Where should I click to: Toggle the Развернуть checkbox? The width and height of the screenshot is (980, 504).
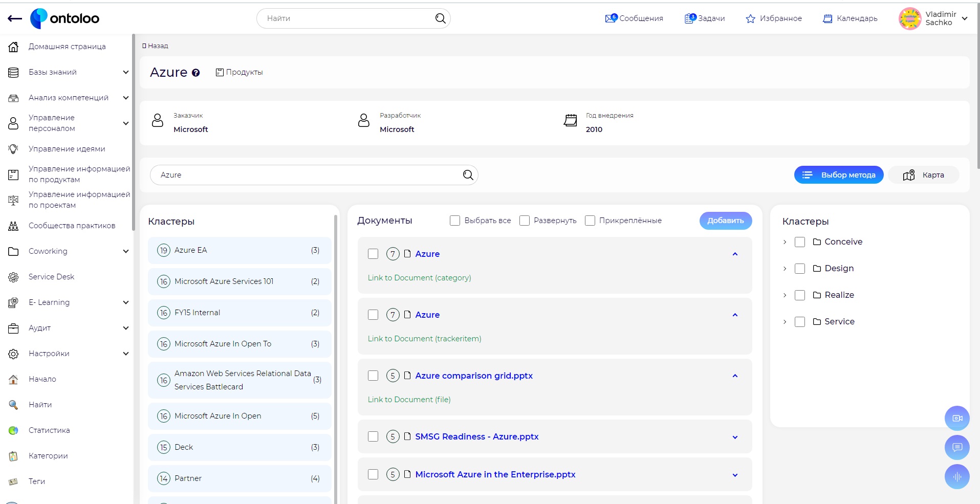pyautogui.click(x=525, y=221)
